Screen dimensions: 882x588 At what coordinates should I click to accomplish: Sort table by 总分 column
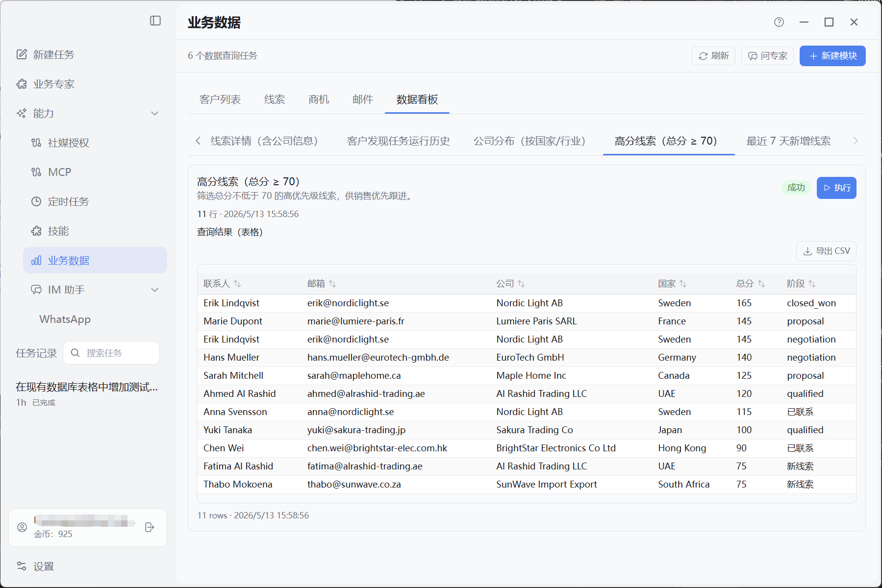[761, 284]
